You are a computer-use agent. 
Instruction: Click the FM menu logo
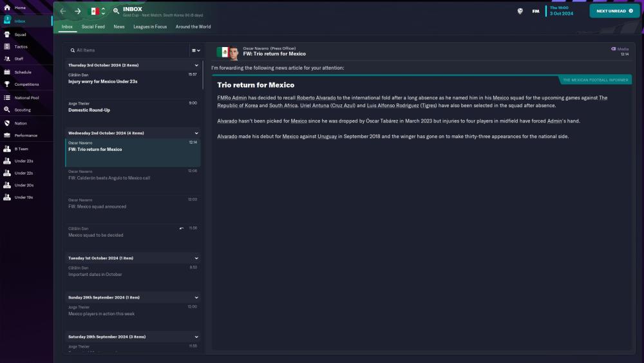tap(536, 11)
